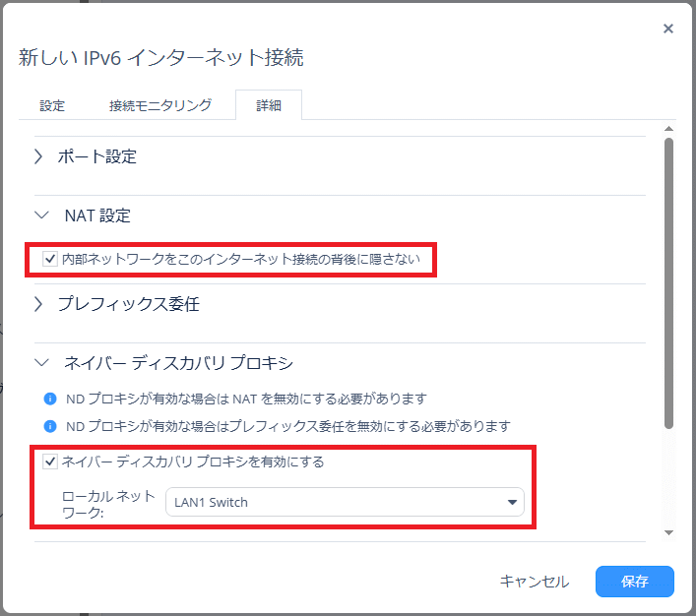Toggle 内部ネットワークを背後に隠さない checkbox
Image resolution: width=696 pixels, height=616 pixels.
(x=50, y=260)
